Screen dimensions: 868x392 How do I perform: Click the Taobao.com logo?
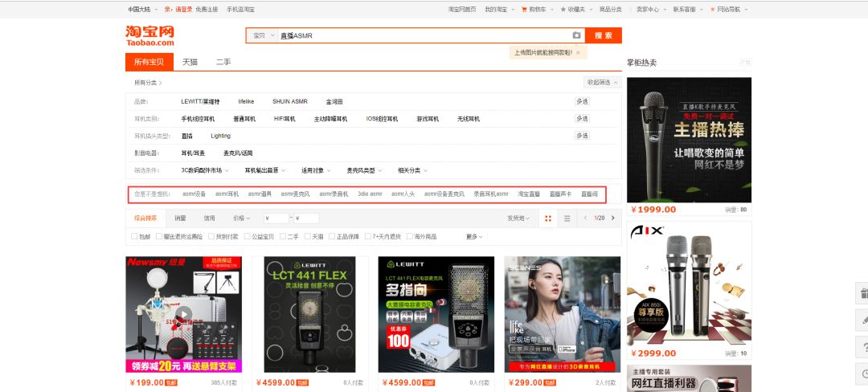(x=149, y=35)
